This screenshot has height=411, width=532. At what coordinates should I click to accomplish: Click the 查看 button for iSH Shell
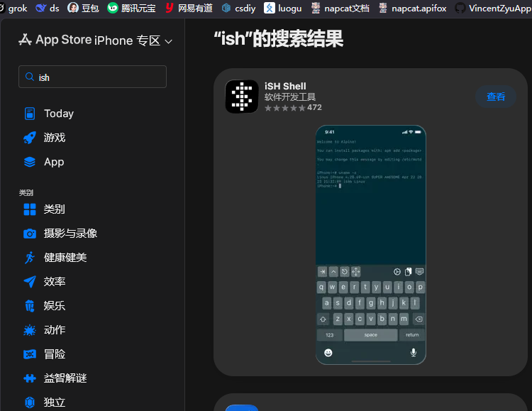click(496, 97)
